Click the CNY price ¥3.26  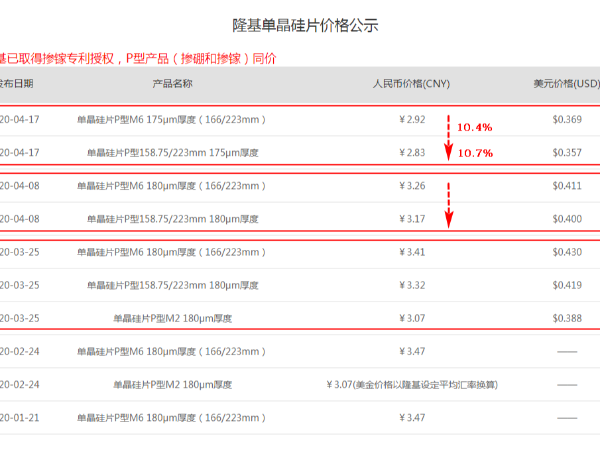[x=412, y=186]
